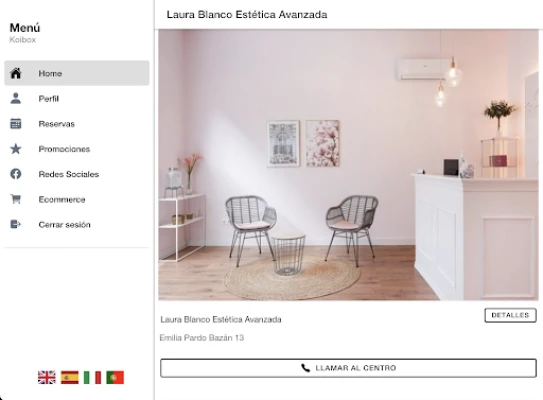Go to Reservas in the menu
Screen dimensions: 543x400
point(77,124)
